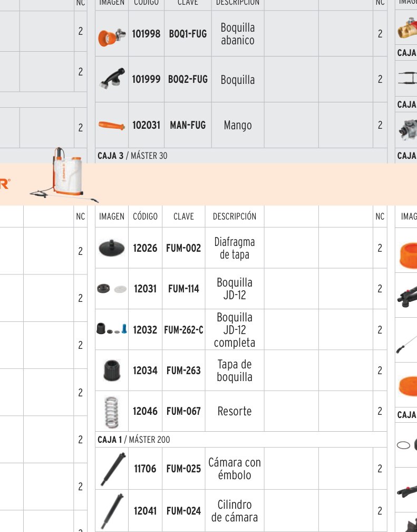Click the nozzle cap image for 12034

(112, 370)
